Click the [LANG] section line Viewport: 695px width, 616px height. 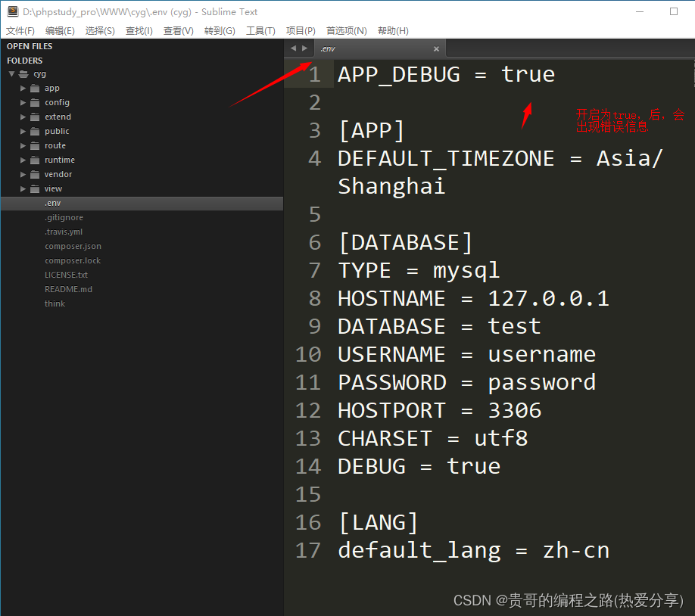coord(378,523)
